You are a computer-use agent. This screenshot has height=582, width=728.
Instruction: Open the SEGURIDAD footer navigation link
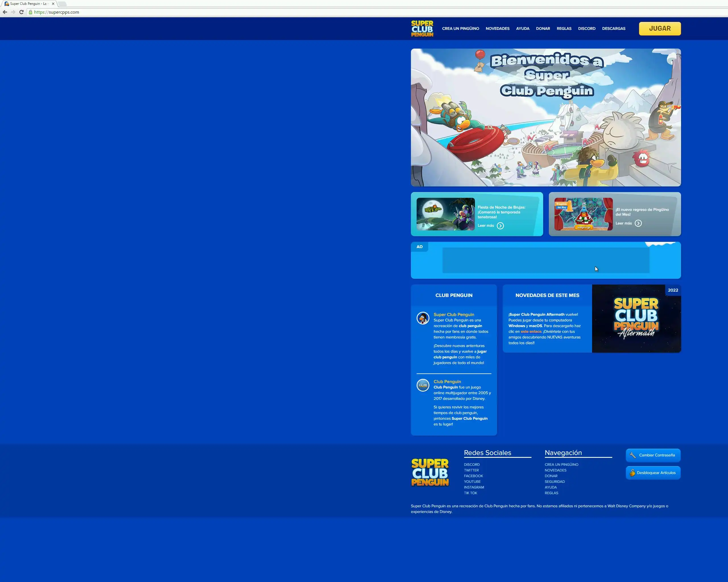click(x=555, y=481)
